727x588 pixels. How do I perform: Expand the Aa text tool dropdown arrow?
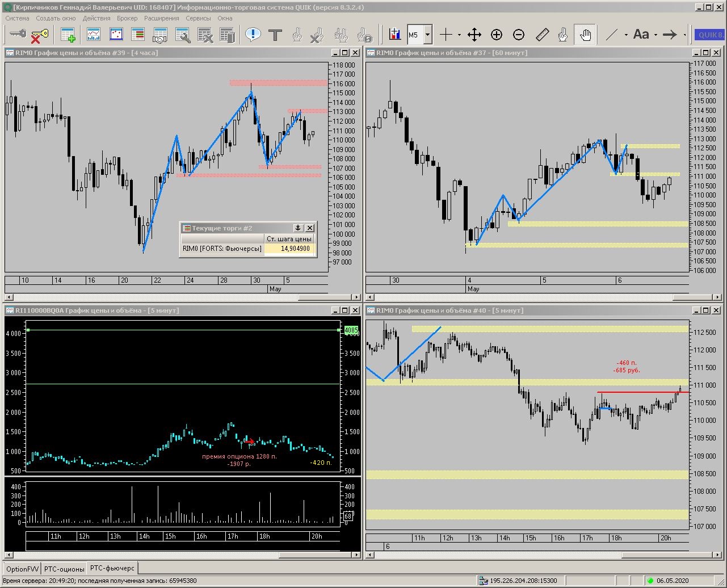click(x=655, y=35)
